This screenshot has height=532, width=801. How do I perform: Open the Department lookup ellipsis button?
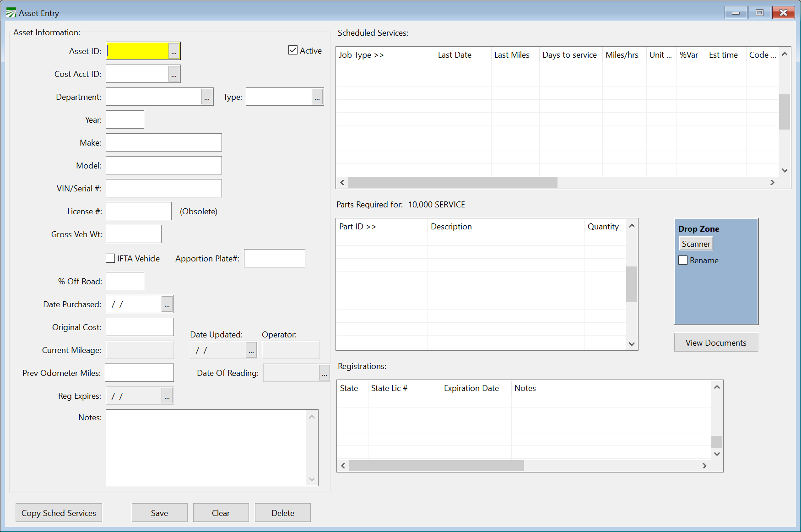point(207,97)
